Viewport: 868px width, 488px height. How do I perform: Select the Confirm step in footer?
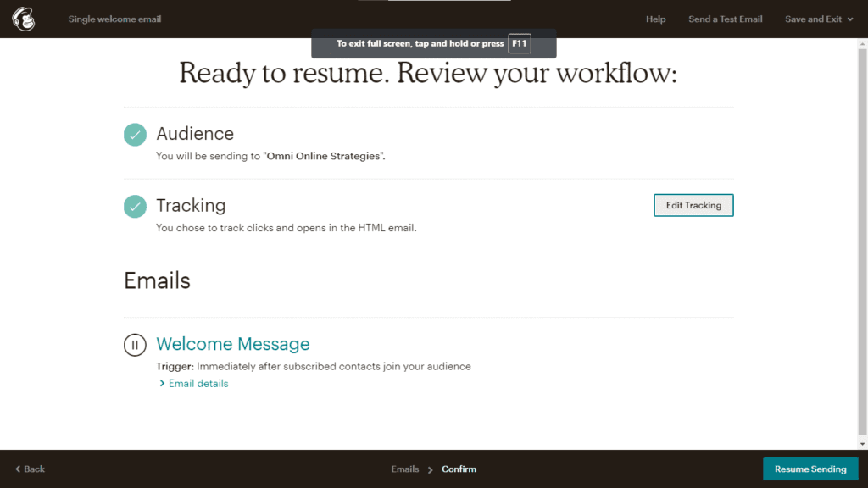click(x=459, y=469)
